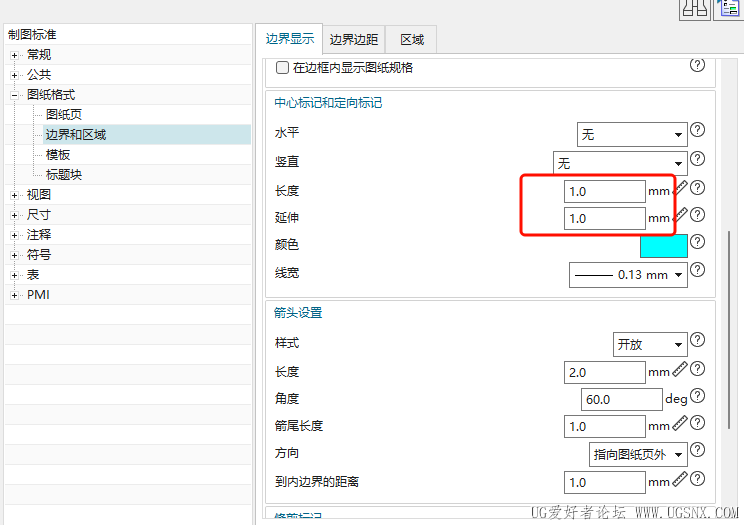Expand the 常规 tree node
This screenshot has height=525, width=744.
coord(14,56)
